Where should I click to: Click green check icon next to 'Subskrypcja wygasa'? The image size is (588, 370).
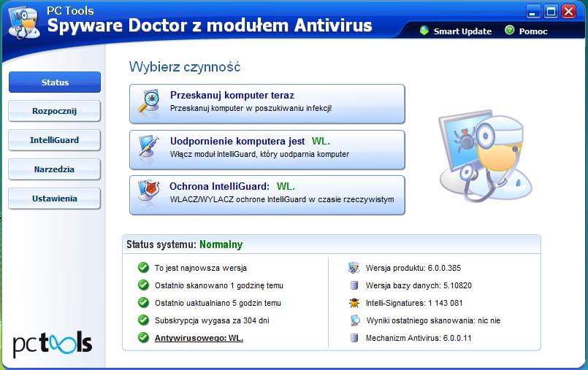click(143, 320)
